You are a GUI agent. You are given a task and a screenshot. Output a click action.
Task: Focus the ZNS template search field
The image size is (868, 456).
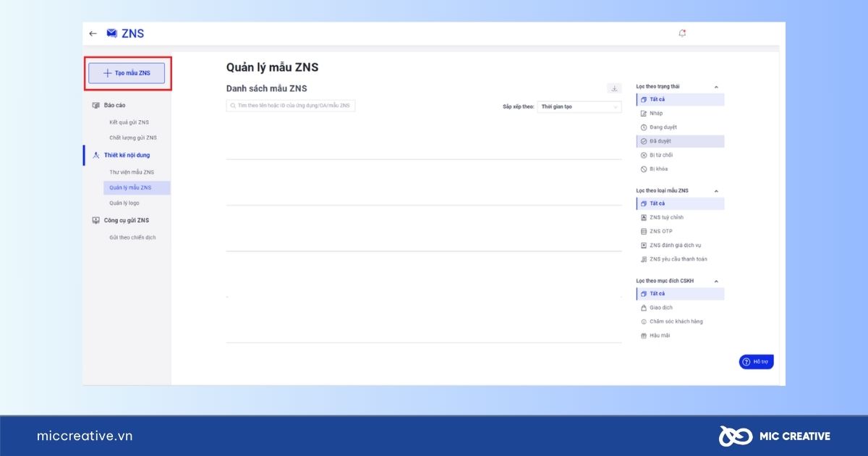[x=291, y=106]
